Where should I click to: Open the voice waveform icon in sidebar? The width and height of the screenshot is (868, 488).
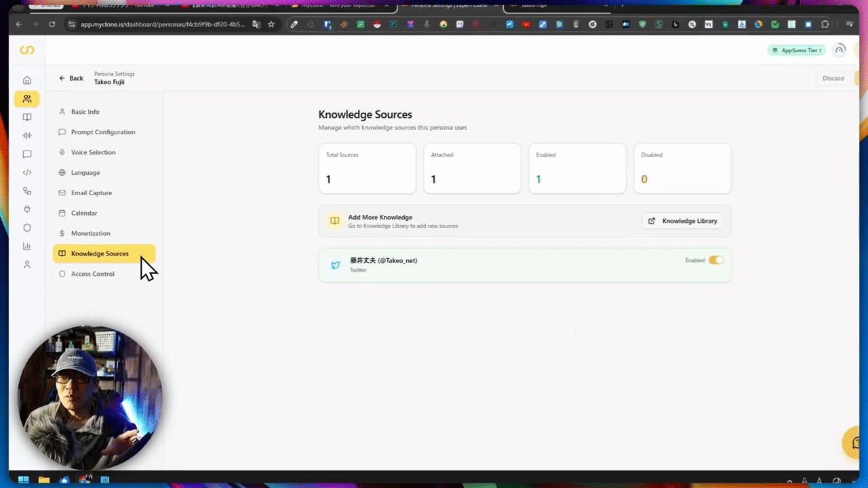click(27, 136)
